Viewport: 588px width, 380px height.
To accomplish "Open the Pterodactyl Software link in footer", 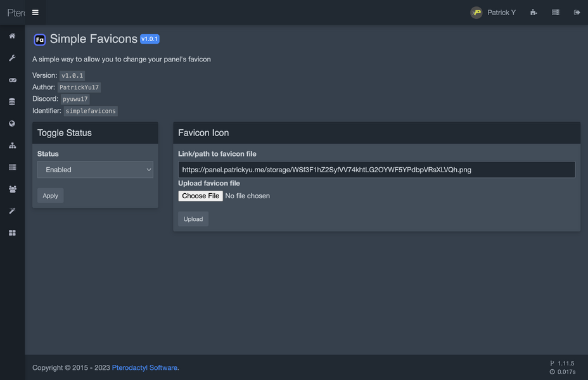I will [x=144, y=367].
